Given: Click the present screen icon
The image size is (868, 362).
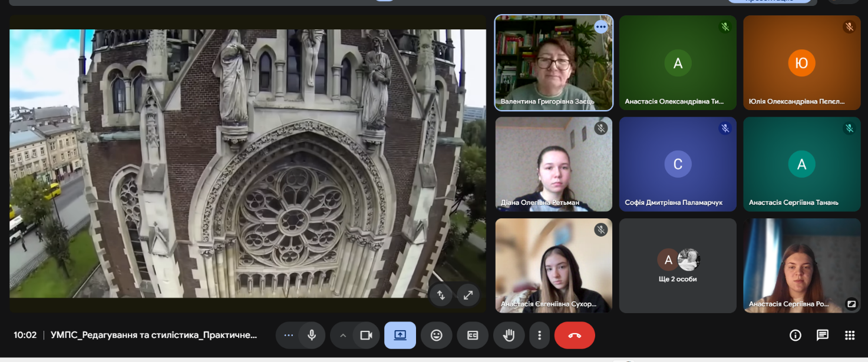Looking at the screenshot, I should tap(400, 335).
